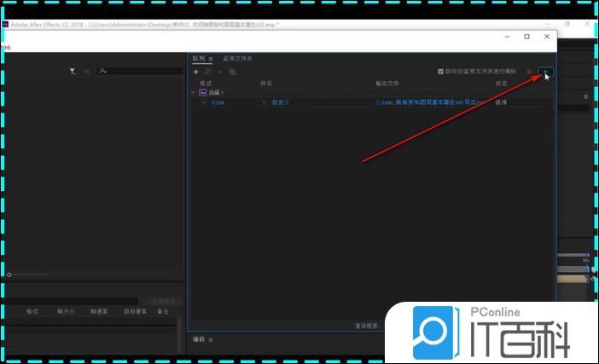Adjust the thumbnail zoom slider handle
The image size is (599, 364).
click(9, 274)
